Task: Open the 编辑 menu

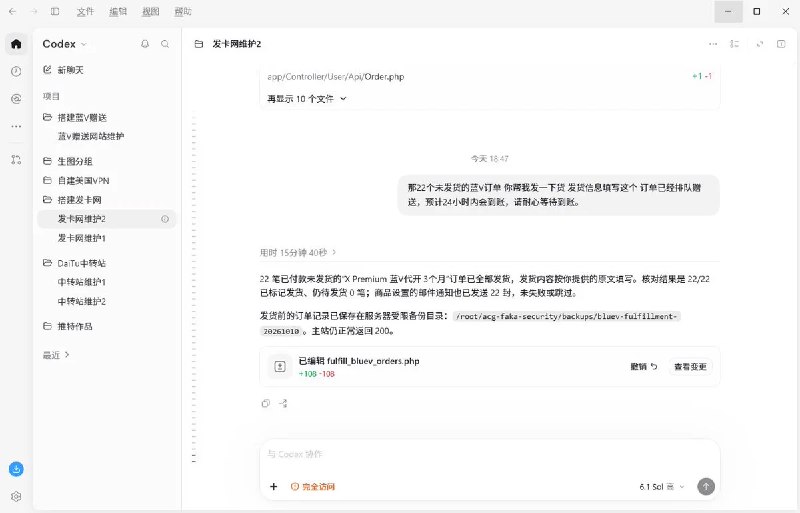Action: [x=118, y=11]
